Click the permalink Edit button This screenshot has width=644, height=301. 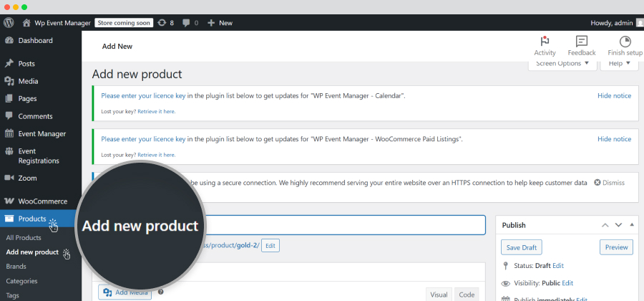point(270,246)
